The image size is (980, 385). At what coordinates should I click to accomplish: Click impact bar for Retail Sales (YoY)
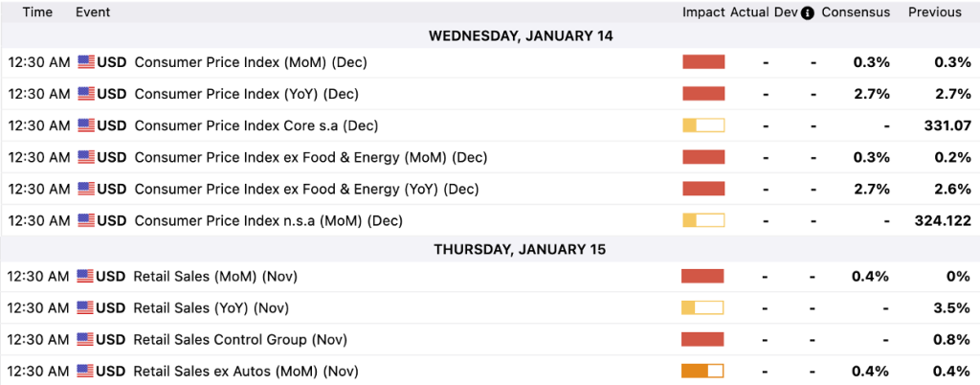702,308
